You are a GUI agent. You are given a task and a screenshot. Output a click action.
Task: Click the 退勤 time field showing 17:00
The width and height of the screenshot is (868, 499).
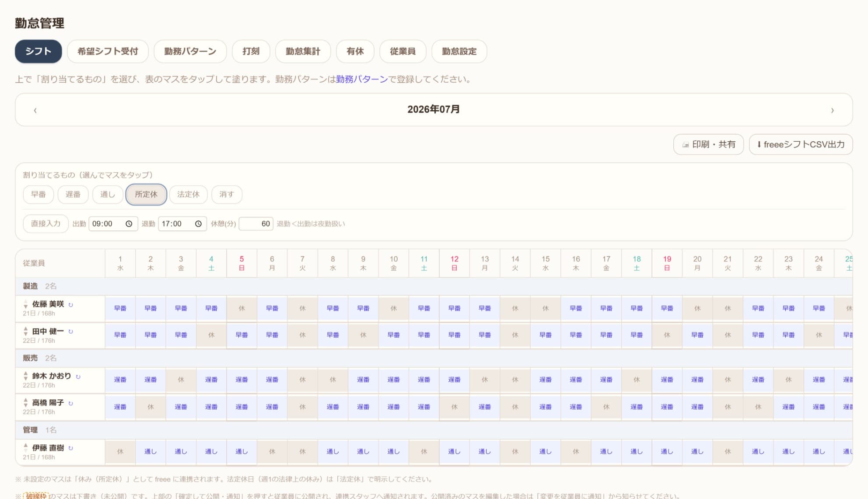[182, 224]
